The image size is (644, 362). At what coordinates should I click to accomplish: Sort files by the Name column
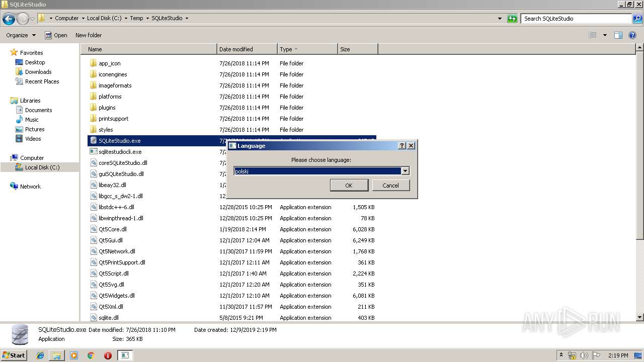[x=149, y=49]
